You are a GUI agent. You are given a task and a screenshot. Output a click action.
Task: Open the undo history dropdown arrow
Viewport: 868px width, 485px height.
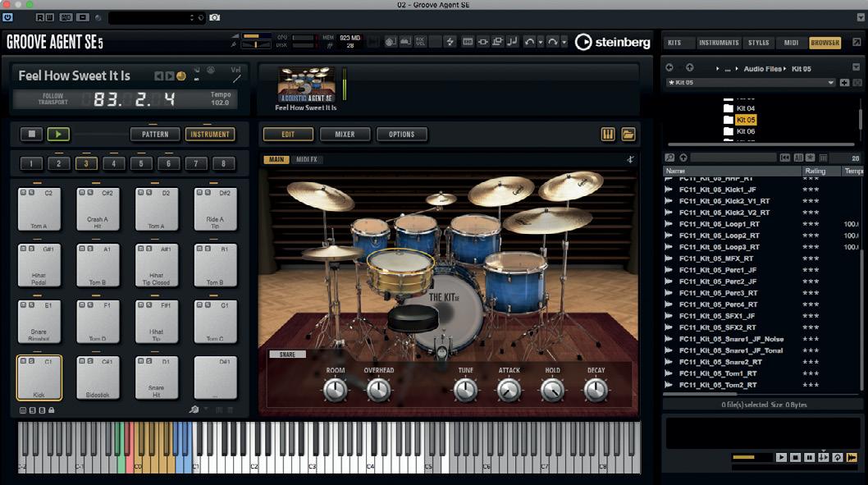pyautogui.click(x=541, y=43)
